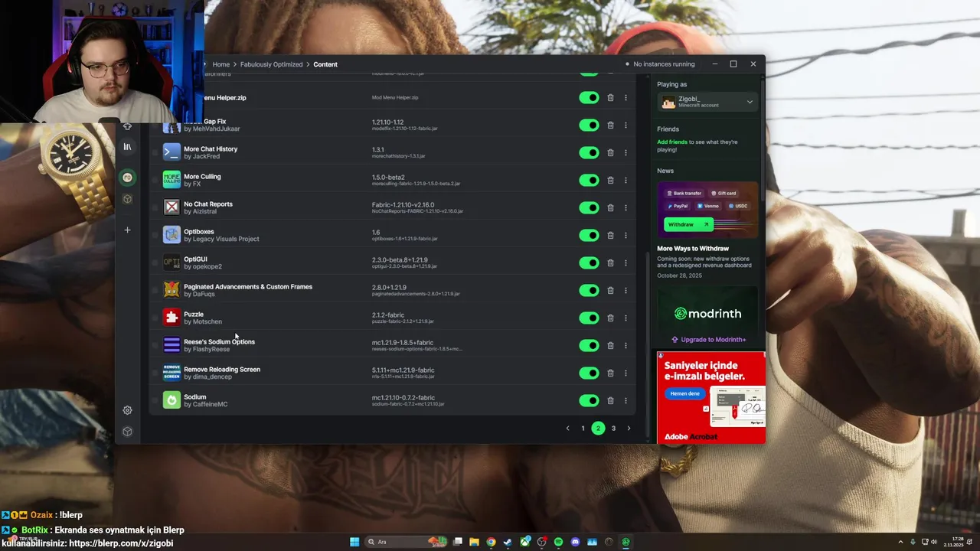Disable the OptiGUI mod toggle
This screenshot has height=551, width=980.
point(589,262)
